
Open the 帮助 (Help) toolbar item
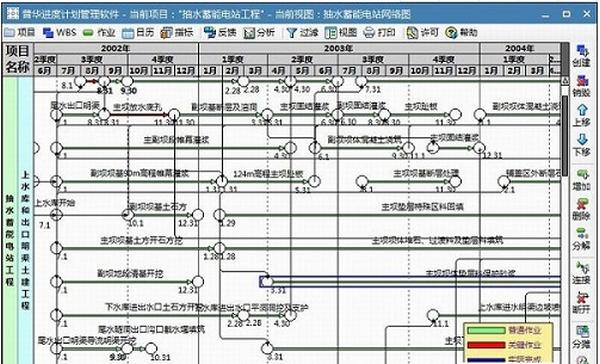(x=461, y=33)
